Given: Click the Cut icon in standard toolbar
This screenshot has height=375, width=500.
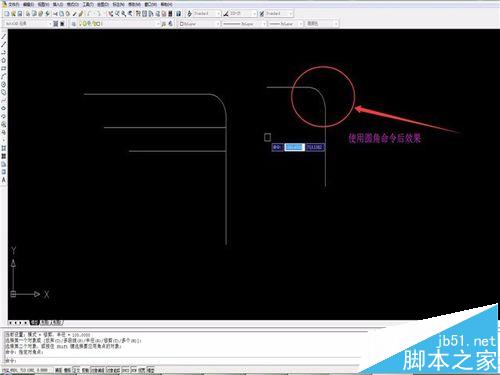Looking at the screenshot, I should [55, 14].
